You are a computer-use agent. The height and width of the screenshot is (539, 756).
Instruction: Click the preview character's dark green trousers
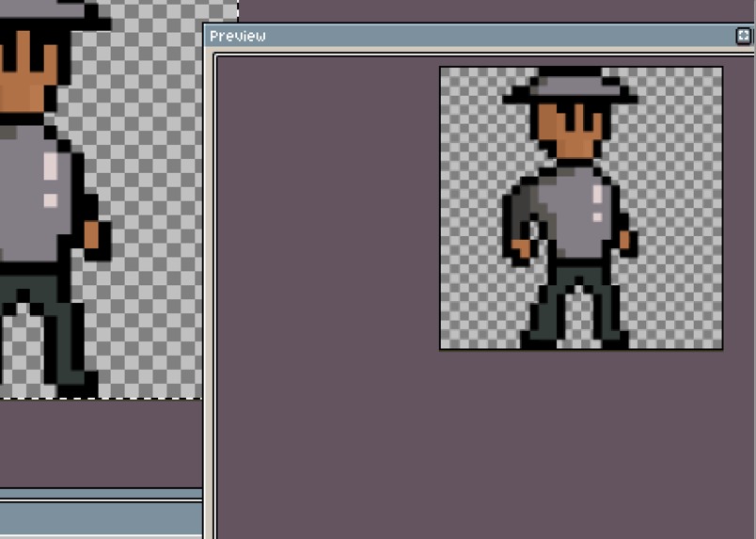tap(575, 302)
